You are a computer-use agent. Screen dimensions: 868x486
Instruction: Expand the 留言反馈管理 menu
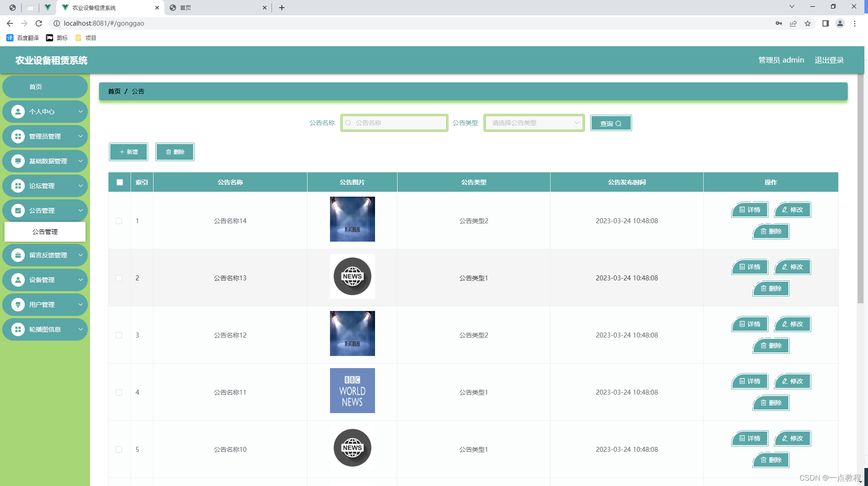[45, 255]
